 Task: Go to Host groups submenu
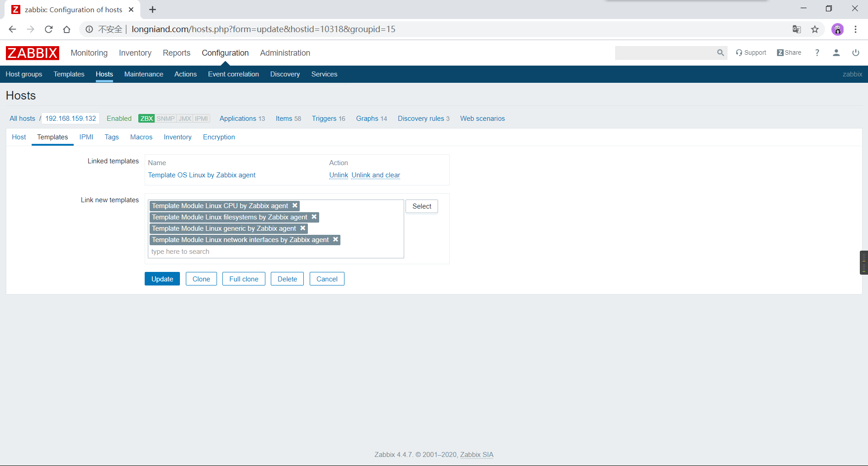(x=24, y=74)
